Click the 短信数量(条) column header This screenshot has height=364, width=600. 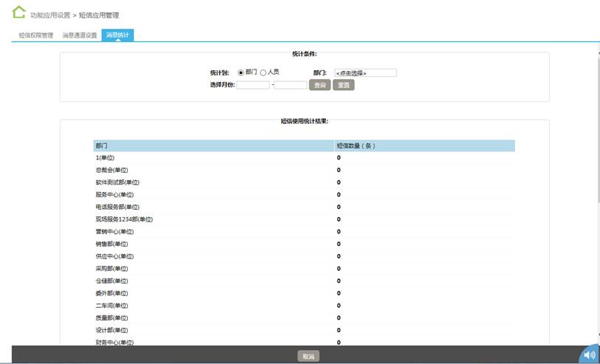[x=356, y=145]
